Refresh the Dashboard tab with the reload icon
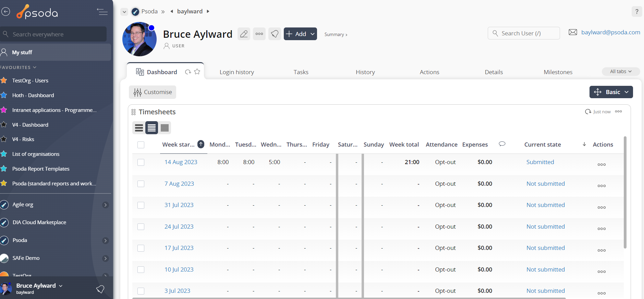The width and height of the screenshot is (644, 299). click(188, 72)
